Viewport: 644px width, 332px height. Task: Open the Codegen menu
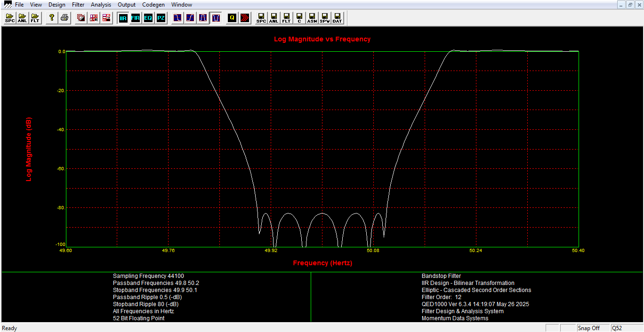coord(153,5)
